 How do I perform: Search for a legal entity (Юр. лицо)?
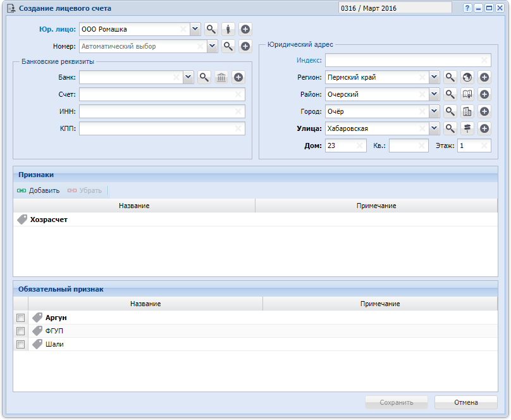[x=211, y=29]
